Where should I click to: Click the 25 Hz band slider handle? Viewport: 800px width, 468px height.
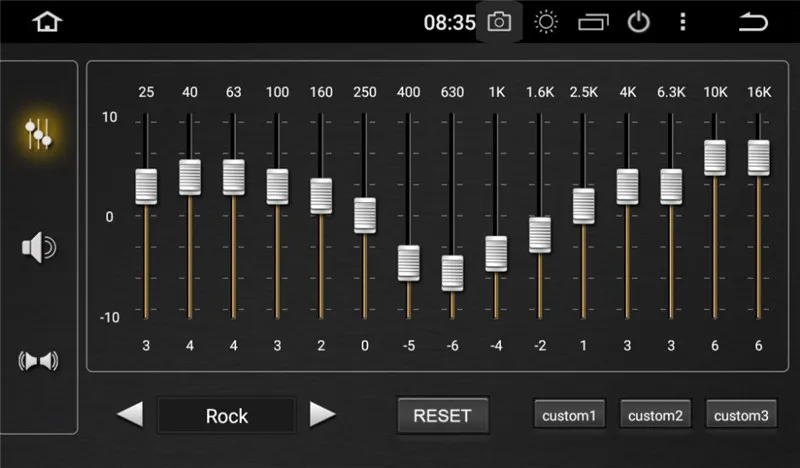[x=146, y=187]
